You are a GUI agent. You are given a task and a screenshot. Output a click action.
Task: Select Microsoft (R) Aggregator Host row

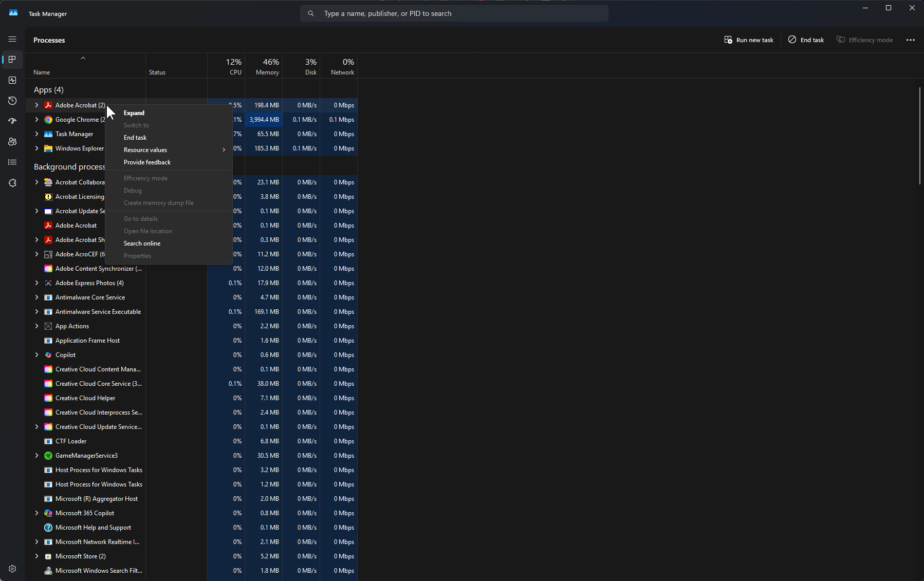point(191,499)
